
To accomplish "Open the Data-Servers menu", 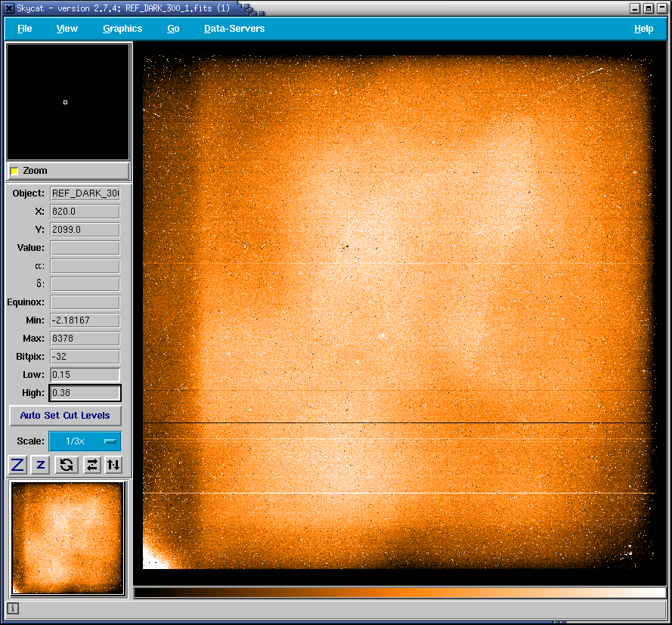I will coord(234,29).
